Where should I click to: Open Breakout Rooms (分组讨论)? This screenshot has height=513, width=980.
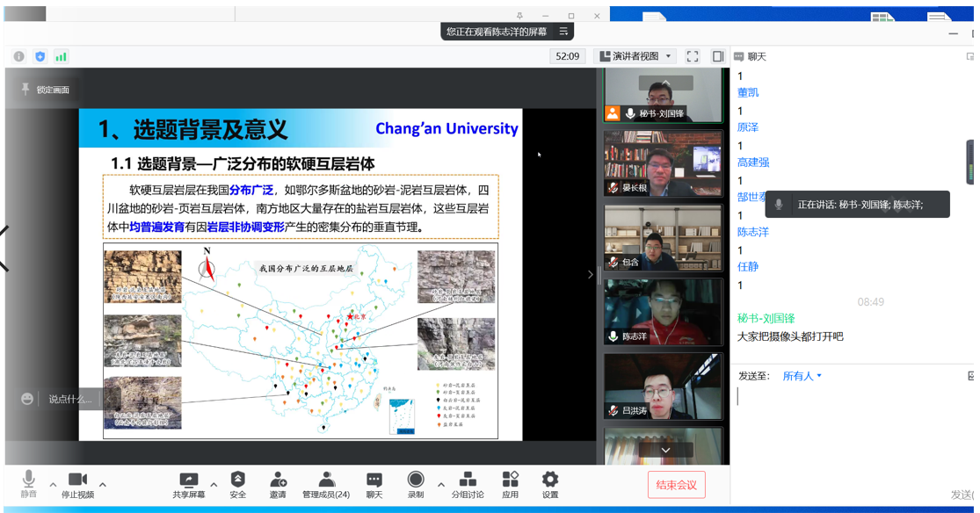click(x=468, y=480)
